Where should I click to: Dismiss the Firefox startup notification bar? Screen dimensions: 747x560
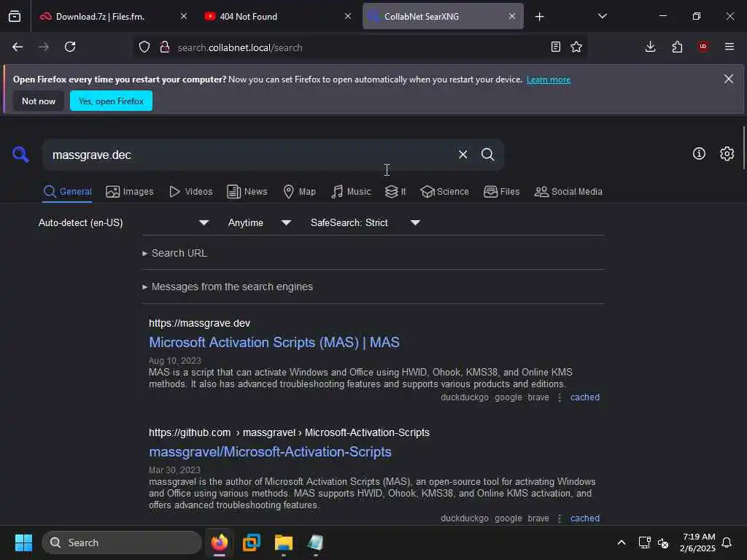[729, 79]
